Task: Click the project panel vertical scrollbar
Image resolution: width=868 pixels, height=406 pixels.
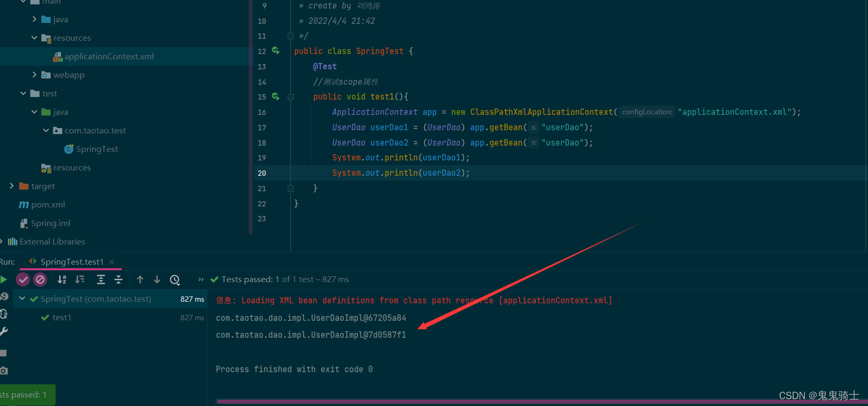Action: [x=251, y=116]
